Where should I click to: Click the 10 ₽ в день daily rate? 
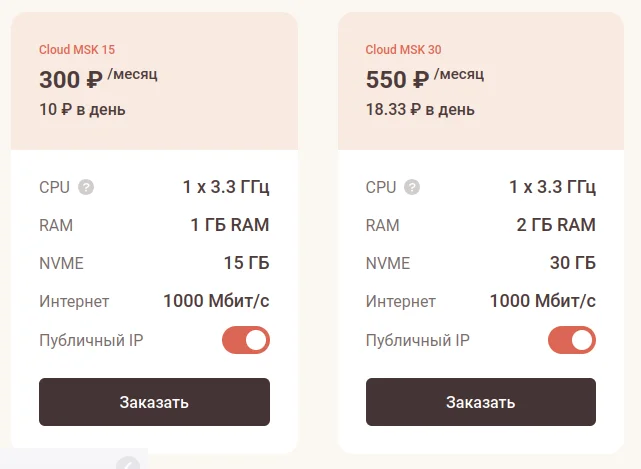click(82, 110)
